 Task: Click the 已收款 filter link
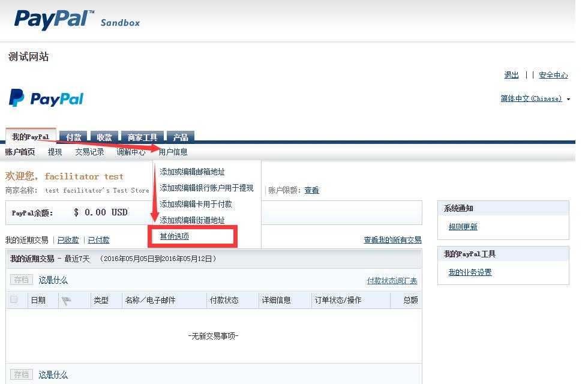tap(68, 240)
